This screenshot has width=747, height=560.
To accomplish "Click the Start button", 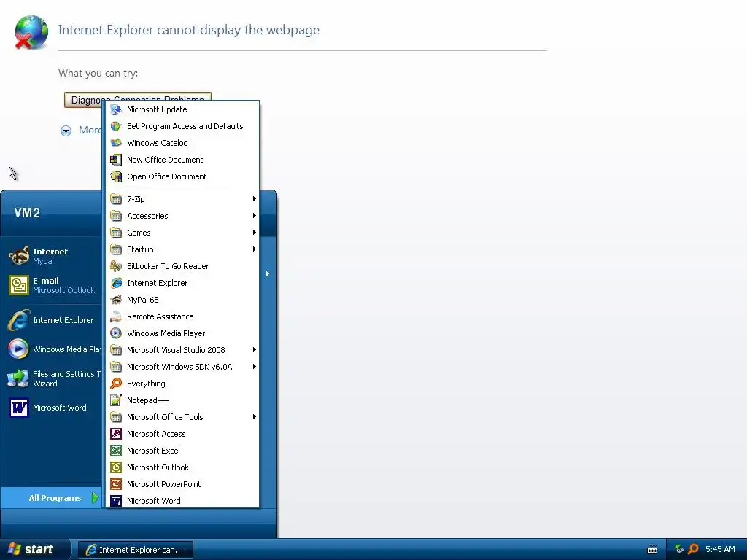I will [x=34, y=549].
